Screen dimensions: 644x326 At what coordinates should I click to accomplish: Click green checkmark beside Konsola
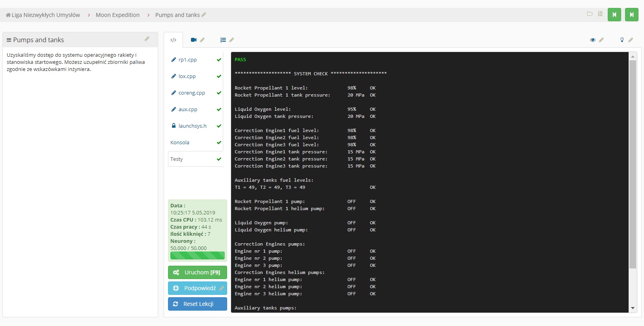(x=219, y=143)
